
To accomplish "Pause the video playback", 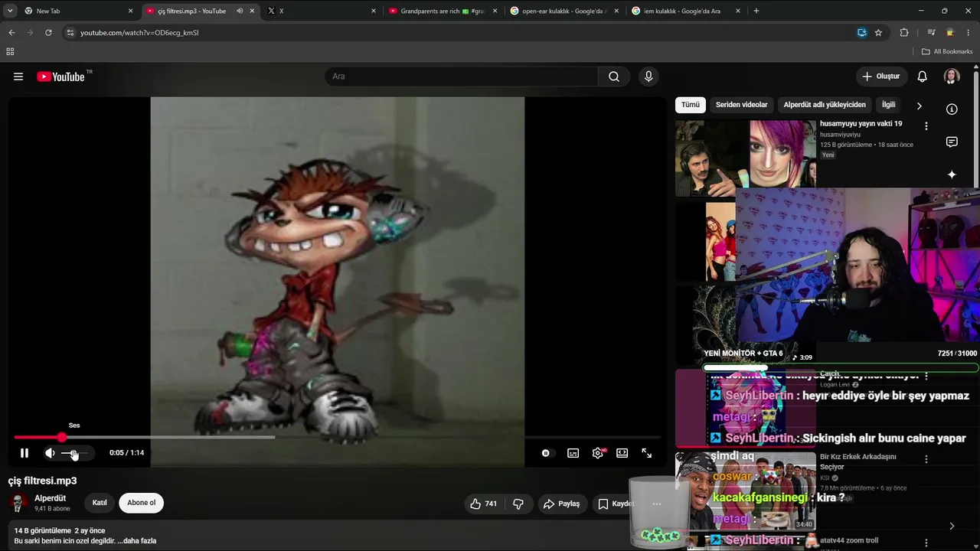I will click(x=24, y=453).
